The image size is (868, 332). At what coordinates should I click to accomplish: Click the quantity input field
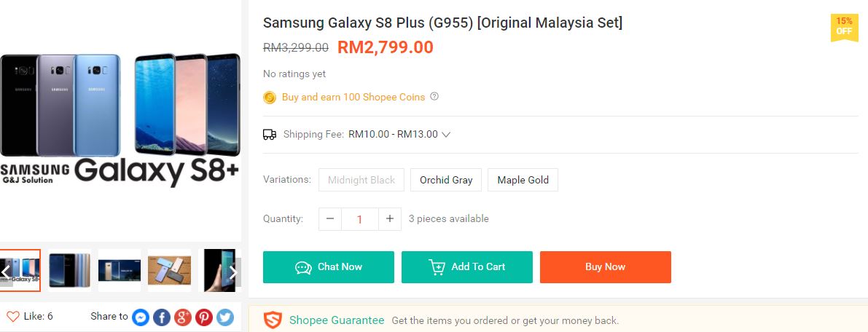(x=360, y=218)
